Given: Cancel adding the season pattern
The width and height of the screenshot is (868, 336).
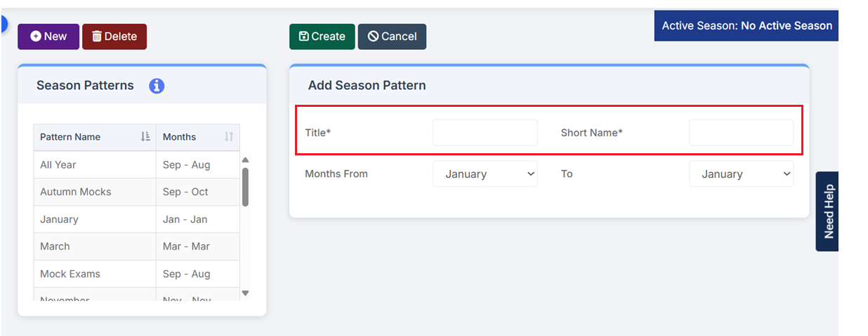Looking at the screenshot, I should click(x=392, y=37).
